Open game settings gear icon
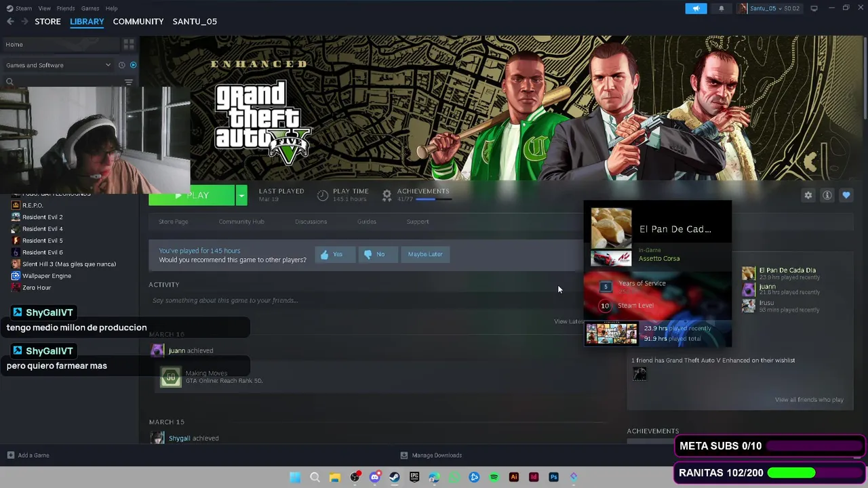Viewport: 868px width, 488px height. (x=808, y=195)
